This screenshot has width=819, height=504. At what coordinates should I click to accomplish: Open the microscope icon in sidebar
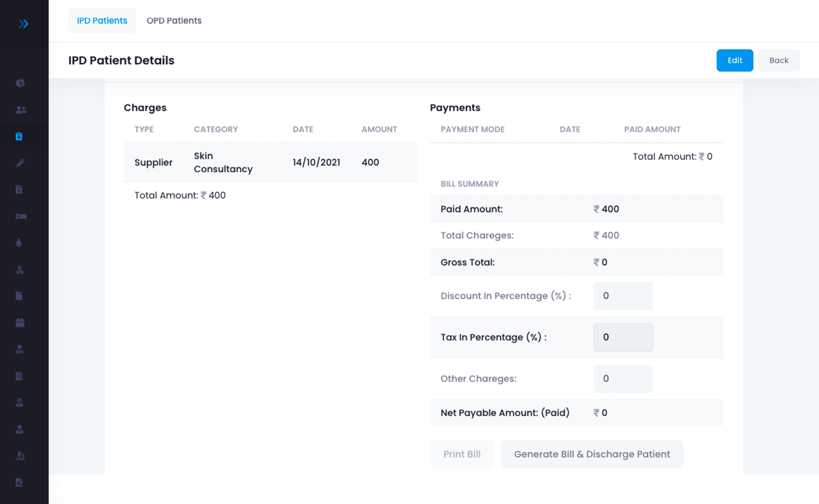[20, 455]
